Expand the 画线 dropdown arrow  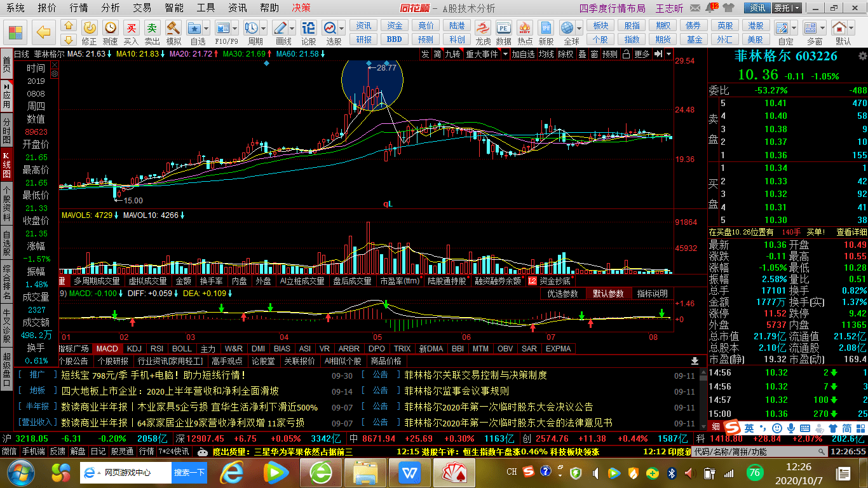[x=292, y=28]
